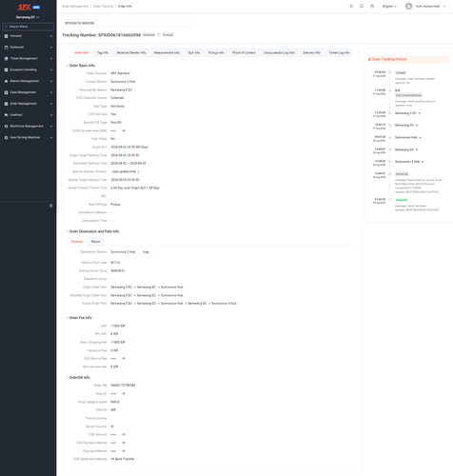453x476 pixels.
Task: Click the clipboard icon in the top bar
Action: tap(372, 6)
